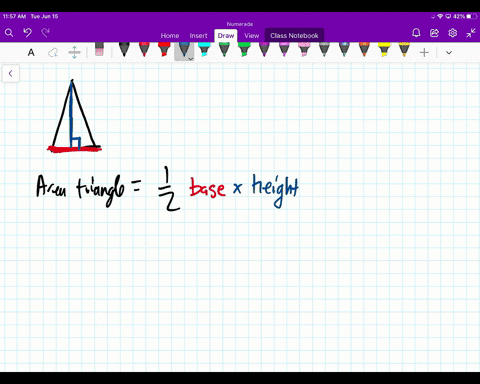Tap the handwritten one-half fraction
The height and width of the screenshot is (384, 480).
[169, 189]
